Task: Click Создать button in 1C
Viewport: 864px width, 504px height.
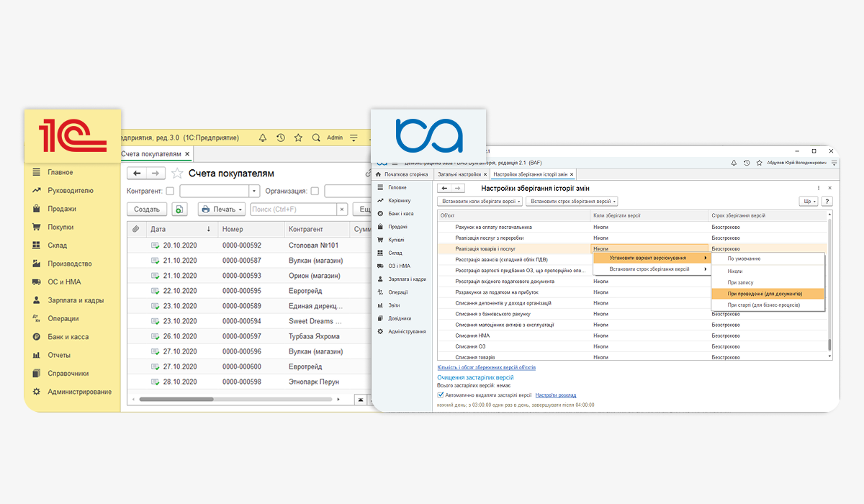Action: tap(148, 209)
